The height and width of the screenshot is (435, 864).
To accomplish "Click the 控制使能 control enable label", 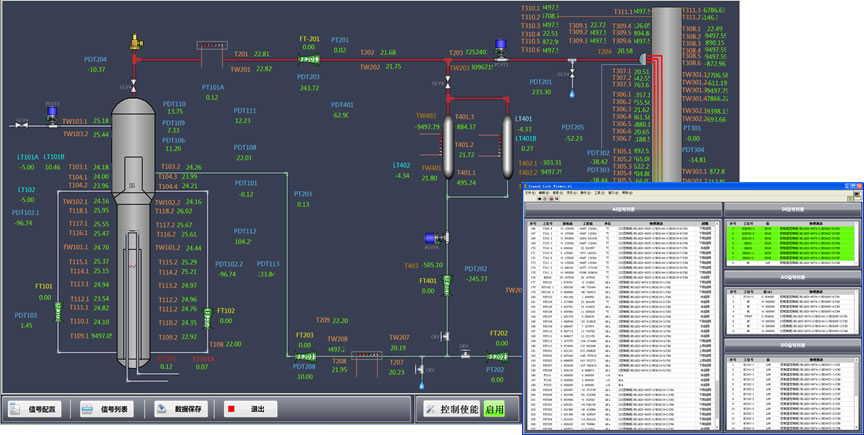I will click(451, 410).
